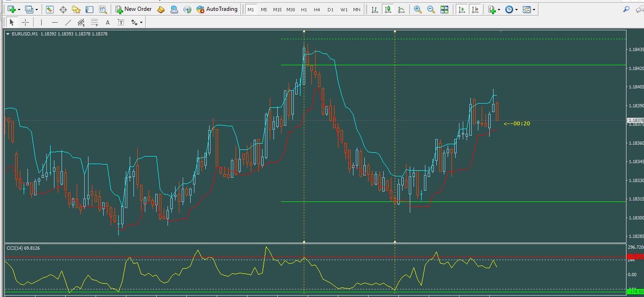Toggle AutoTrading on

217,9
